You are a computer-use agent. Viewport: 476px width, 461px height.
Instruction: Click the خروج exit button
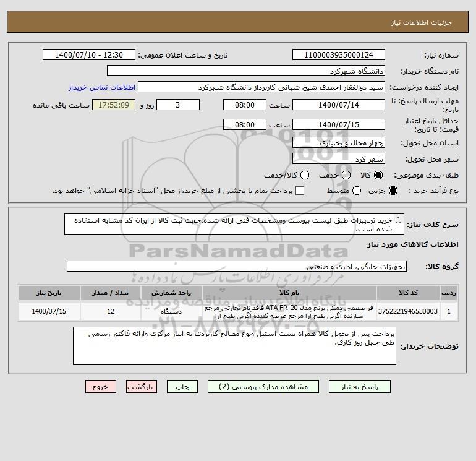click(101, 387)
